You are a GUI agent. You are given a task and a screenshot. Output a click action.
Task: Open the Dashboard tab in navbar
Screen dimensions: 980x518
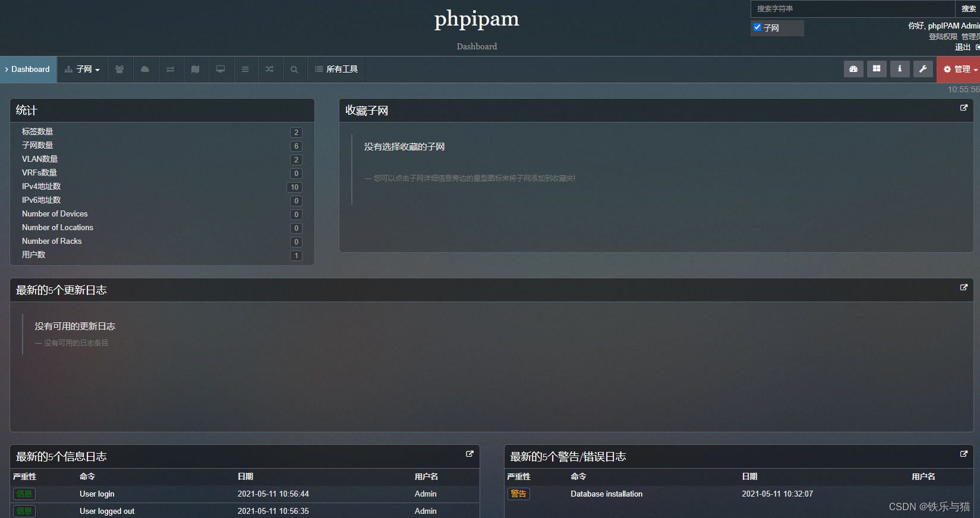pyautogui.click(x=29, y=70)
